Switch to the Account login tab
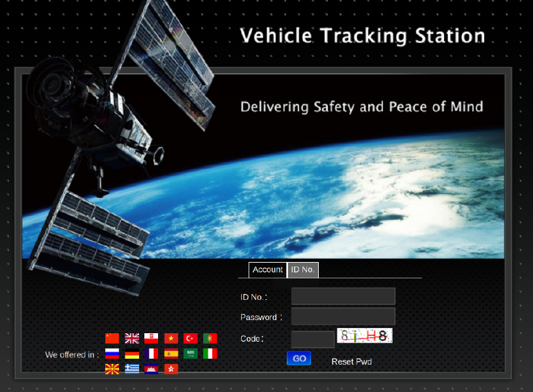The image size is (533, 392). click(268, 270)
